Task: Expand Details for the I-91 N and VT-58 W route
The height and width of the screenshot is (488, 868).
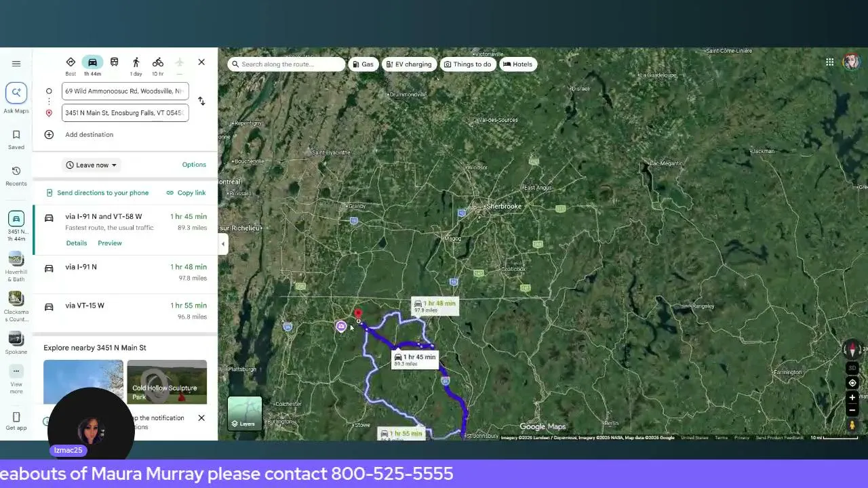Action: (77, 243)
